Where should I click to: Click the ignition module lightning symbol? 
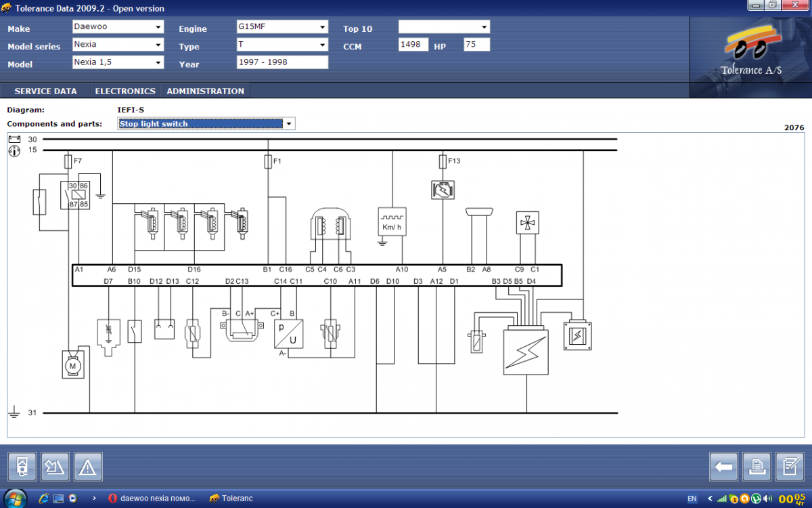pyautogui.click(x=526, y=352)
